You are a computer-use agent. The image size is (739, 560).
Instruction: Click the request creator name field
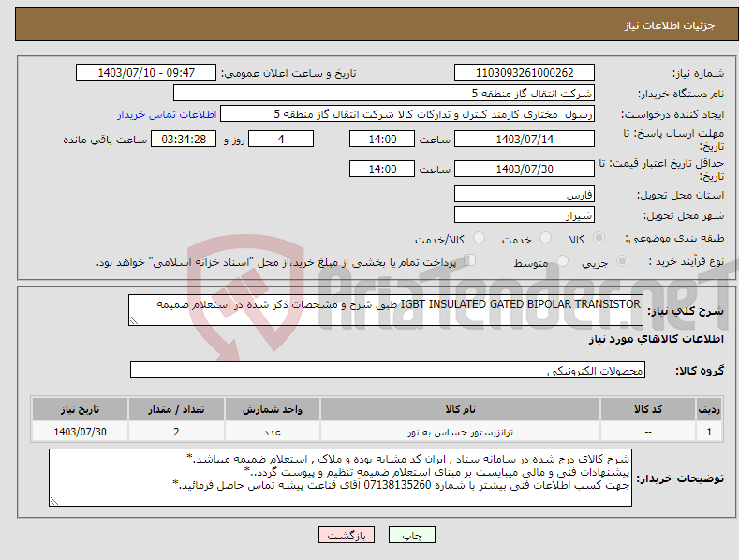[407, 114]
